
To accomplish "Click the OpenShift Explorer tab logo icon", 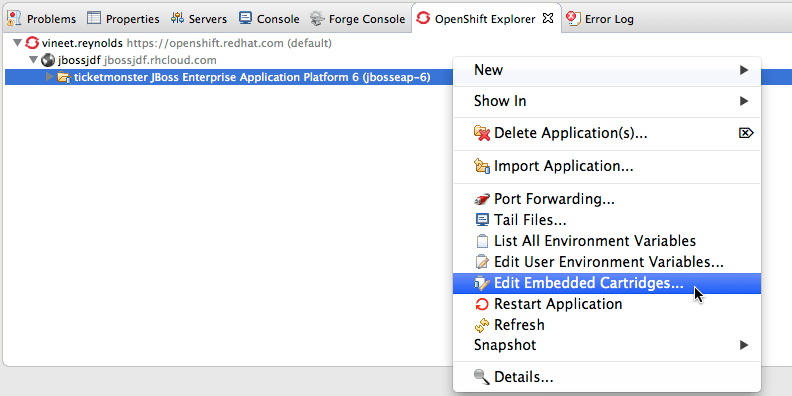I will click(x=423, y=19).
